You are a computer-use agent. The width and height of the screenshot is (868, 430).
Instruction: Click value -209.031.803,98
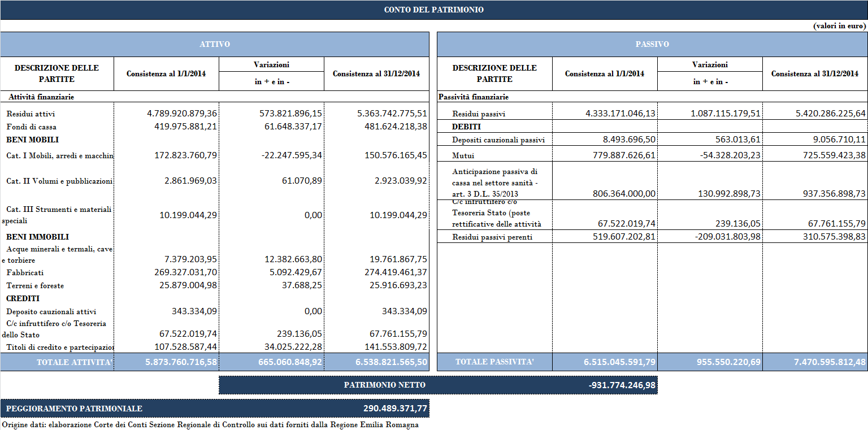[728, 237]
